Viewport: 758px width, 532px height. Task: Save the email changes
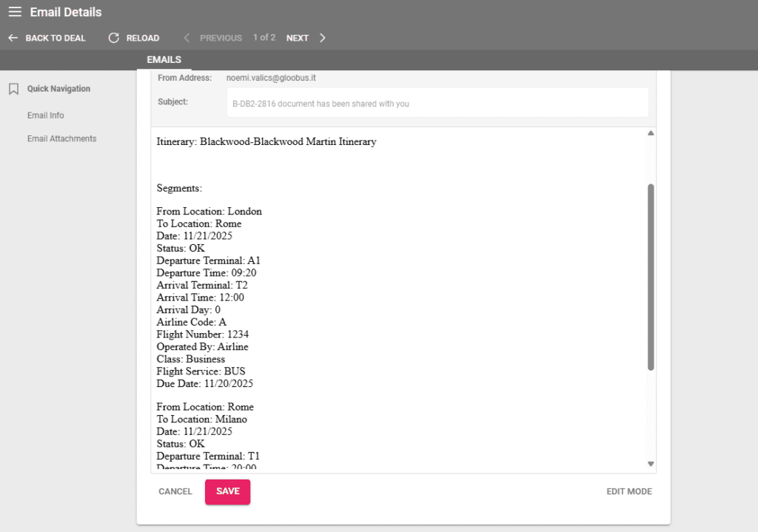[x=227, y=491]
